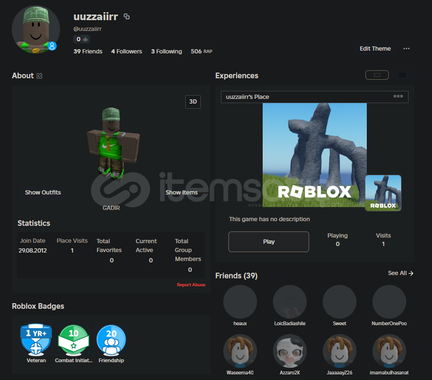Open friend Azzaro2K's avatar
This screenshot has width=432, height=380.
pyautogui.click(x=290, y=351)
